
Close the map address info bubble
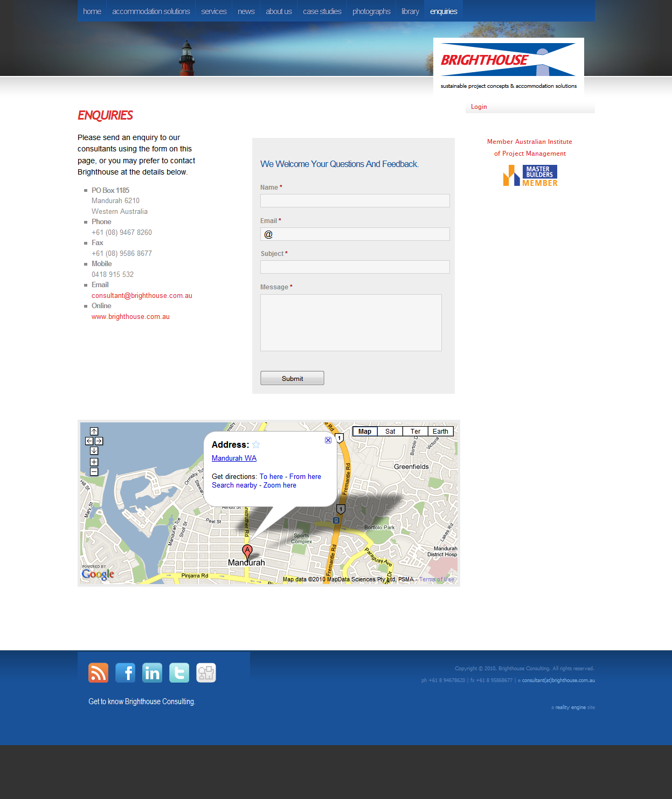tap(328, 440)
